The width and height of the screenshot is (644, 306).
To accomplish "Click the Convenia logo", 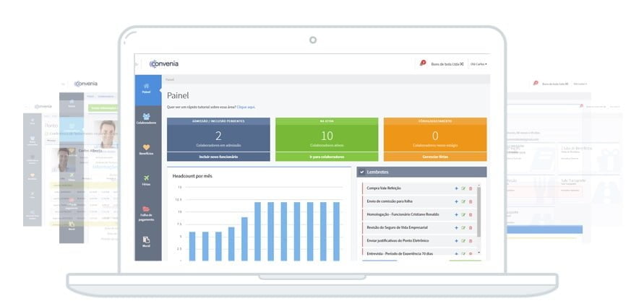I will pos(164,64).
